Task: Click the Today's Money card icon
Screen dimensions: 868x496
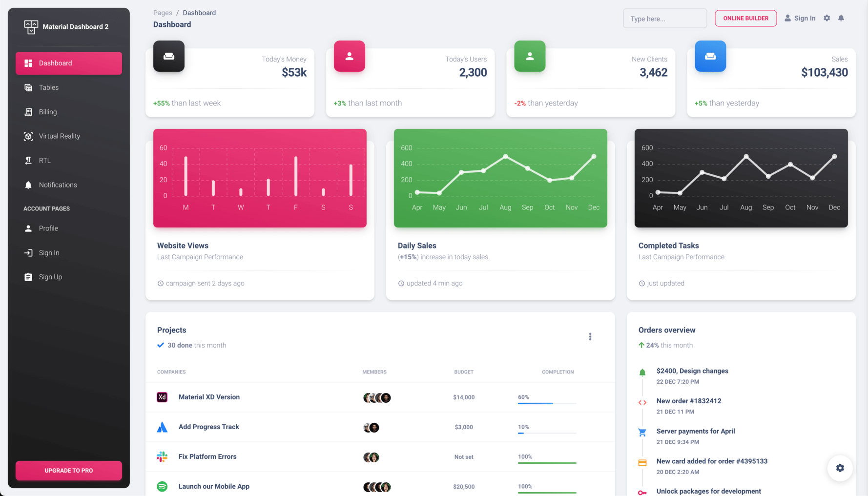Action: pyautogui.click(x=169, y=56)
